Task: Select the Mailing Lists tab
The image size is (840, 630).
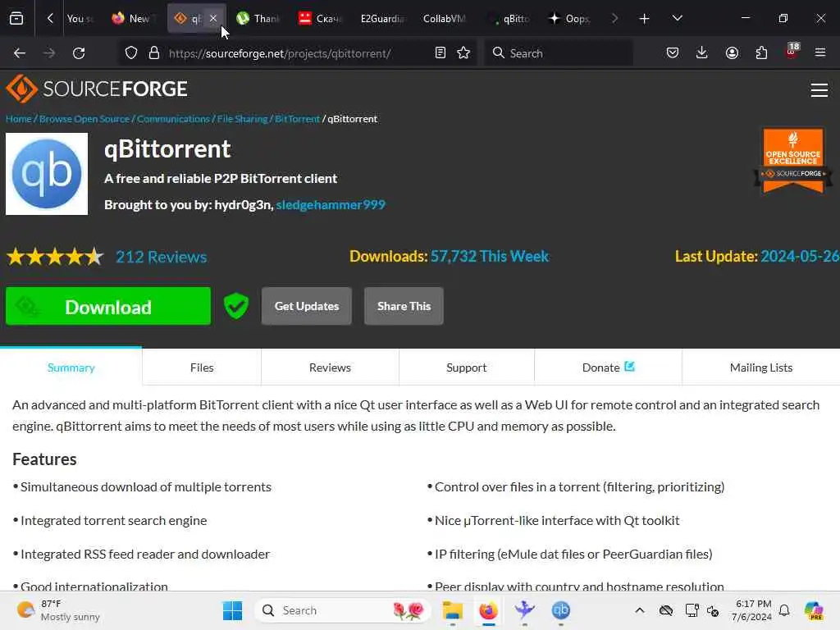Action: (x=760, y=367)
